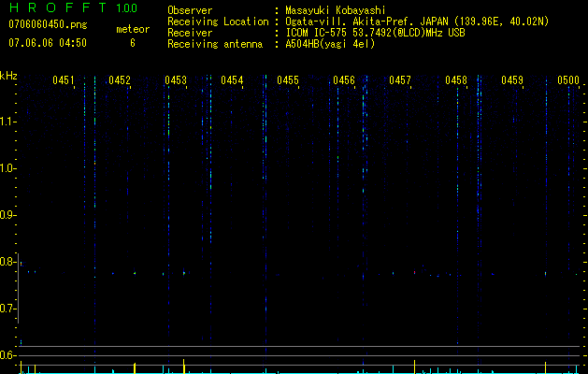Click the Receiver field label

coord(190,33)
